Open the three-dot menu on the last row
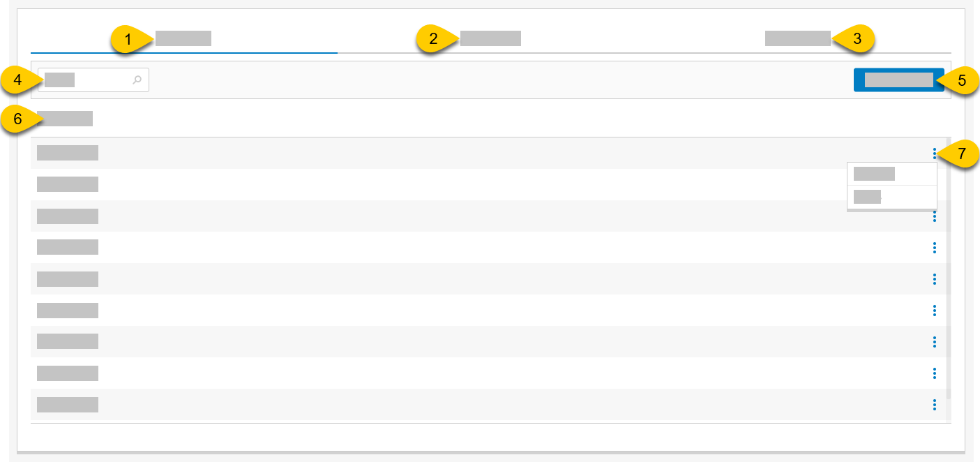 934,404
